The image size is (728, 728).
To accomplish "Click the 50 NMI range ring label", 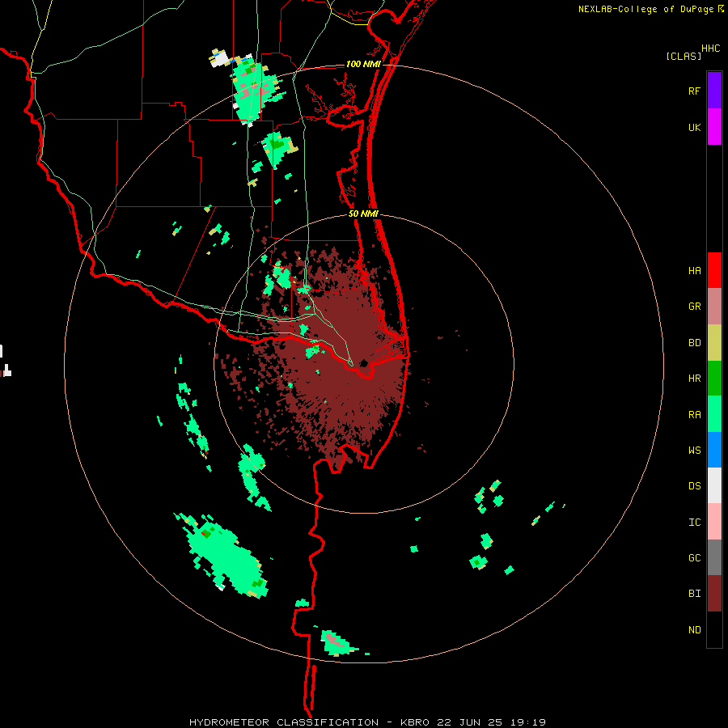I will pyautogui.click(x=363, y=214).
